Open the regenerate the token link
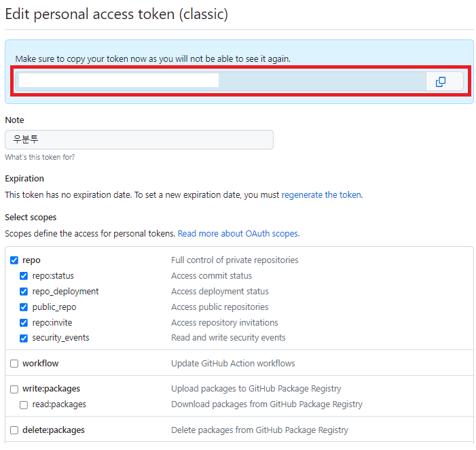The image size is (476, 450). pos(321,195)
